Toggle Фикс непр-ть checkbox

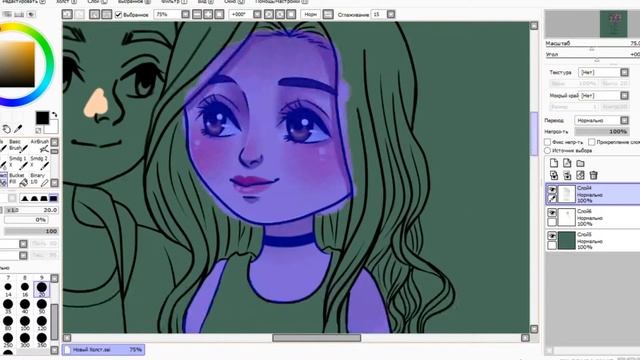pyautogui.click(x=547, y=142)
